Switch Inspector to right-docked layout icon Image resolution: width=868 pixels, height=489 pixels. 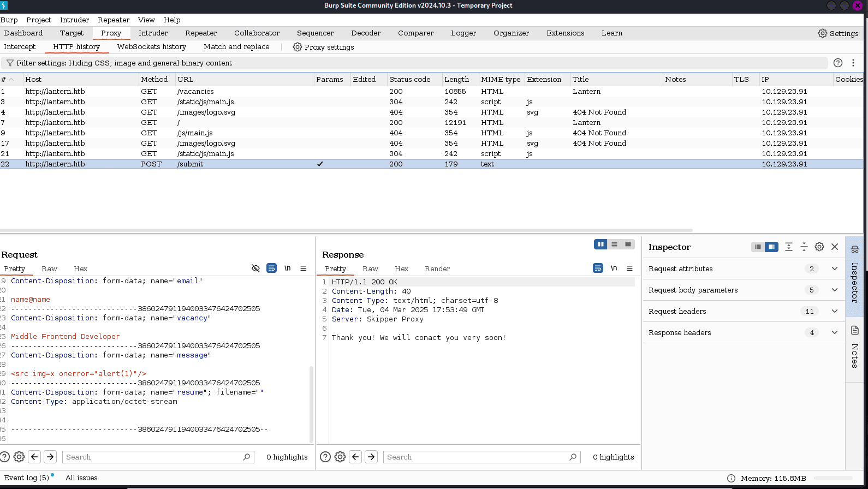[x=771, y=247]
